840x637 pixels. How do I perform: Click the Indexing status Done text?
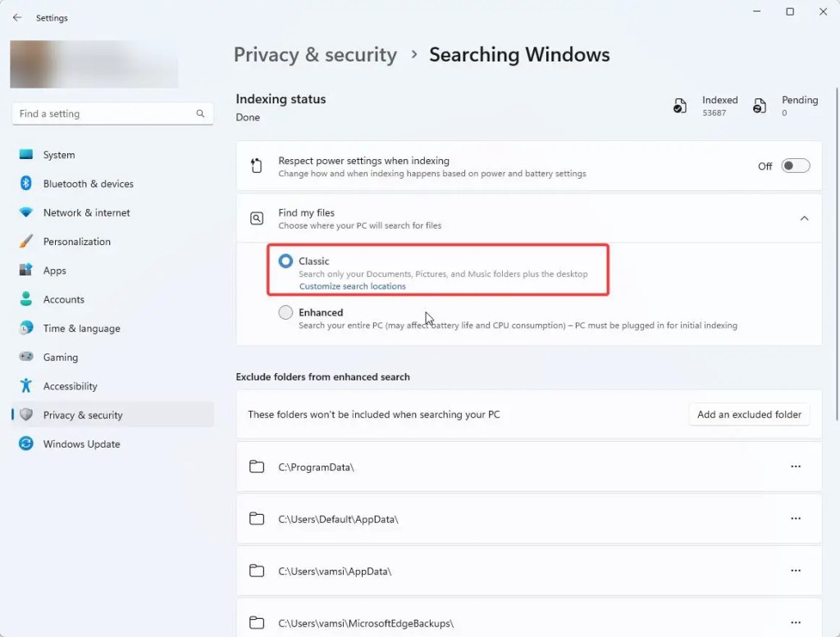[x=248, y=117]
